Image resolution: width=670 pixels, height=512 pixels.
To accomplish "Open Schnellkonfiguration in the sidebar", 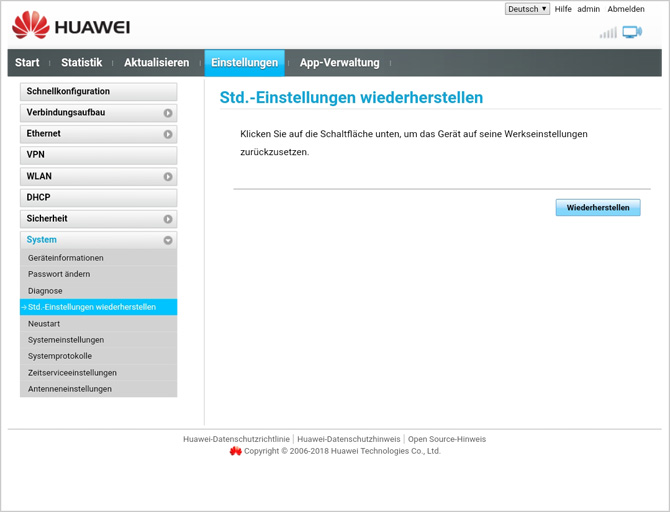I will (98, 92).
